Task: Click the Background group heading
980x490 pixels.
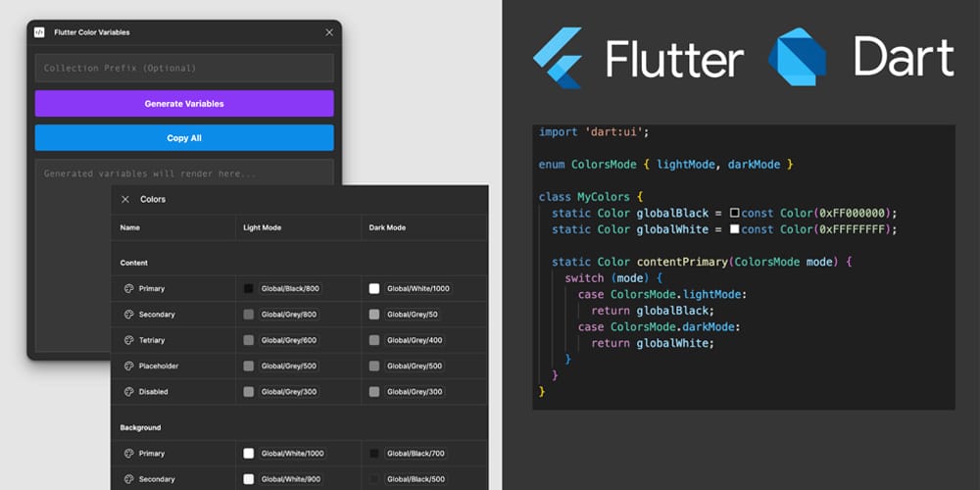Action: coord(140,428)
